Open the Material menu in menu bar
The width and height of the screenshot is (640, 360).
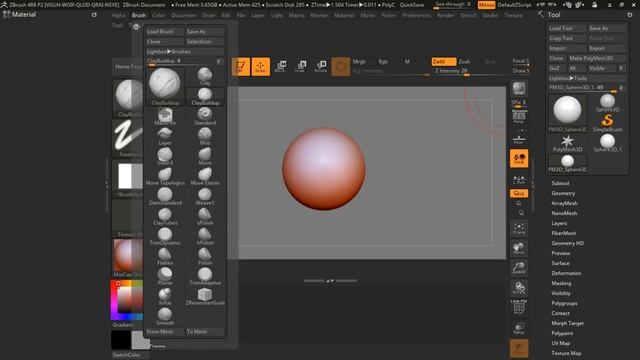(x=344, y=15)
